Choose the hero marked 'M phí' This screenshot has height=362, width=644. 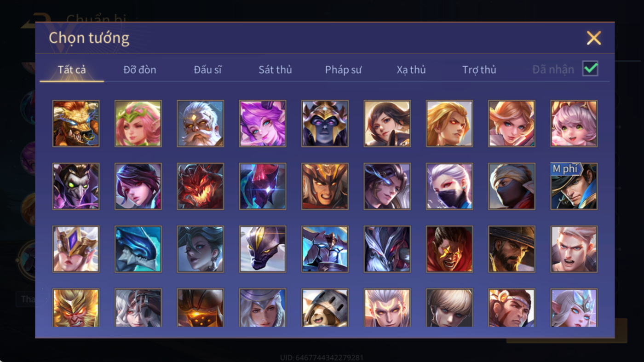point(574,186)
